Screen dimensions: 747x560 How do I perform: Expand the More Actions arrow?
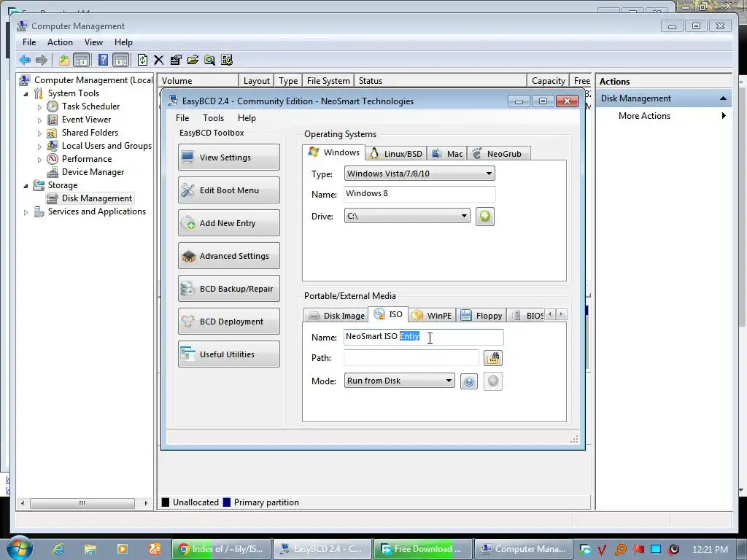724,116
